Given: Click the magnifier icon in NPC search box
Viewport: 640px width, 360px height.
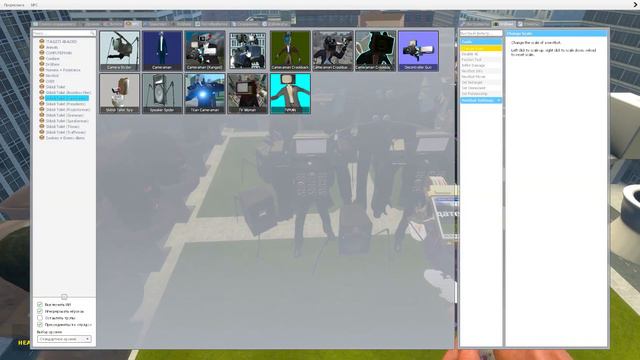Looking at the screenshot, I should pos(93,33).
